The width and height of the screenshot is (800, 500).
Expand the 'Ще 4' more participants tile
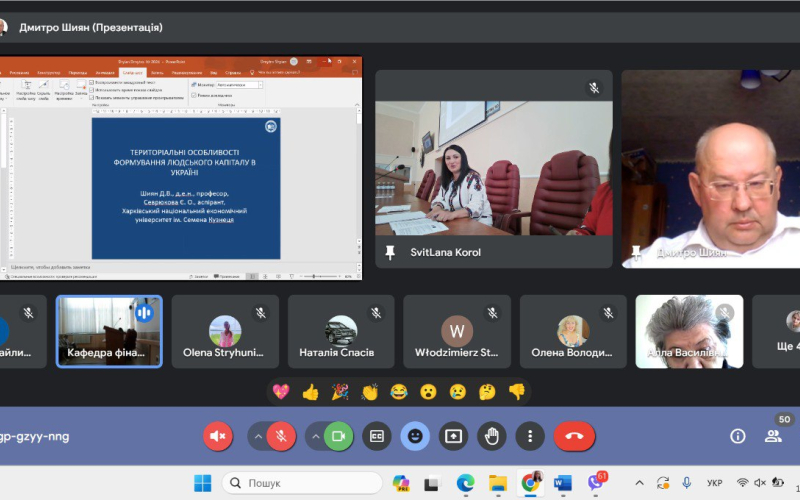[776, 332]
